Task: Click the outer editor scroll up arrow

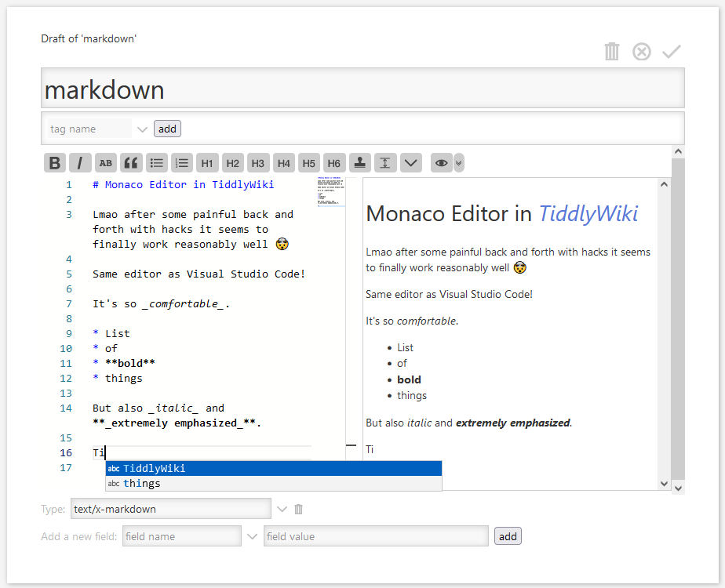Action: (x=678, y=151)
